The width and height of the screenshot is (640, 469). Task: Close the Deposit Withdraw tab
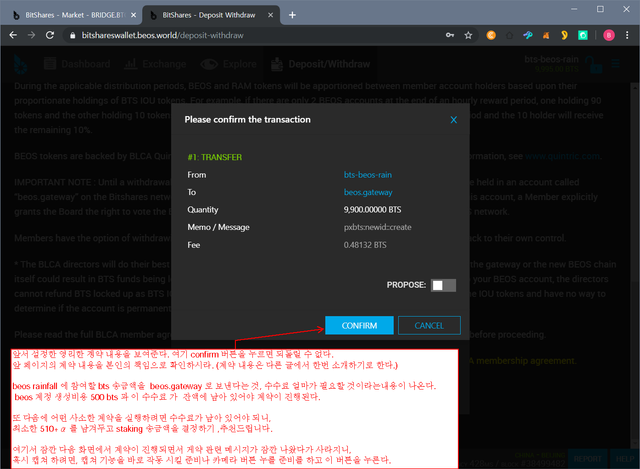(x=270, y=15)
